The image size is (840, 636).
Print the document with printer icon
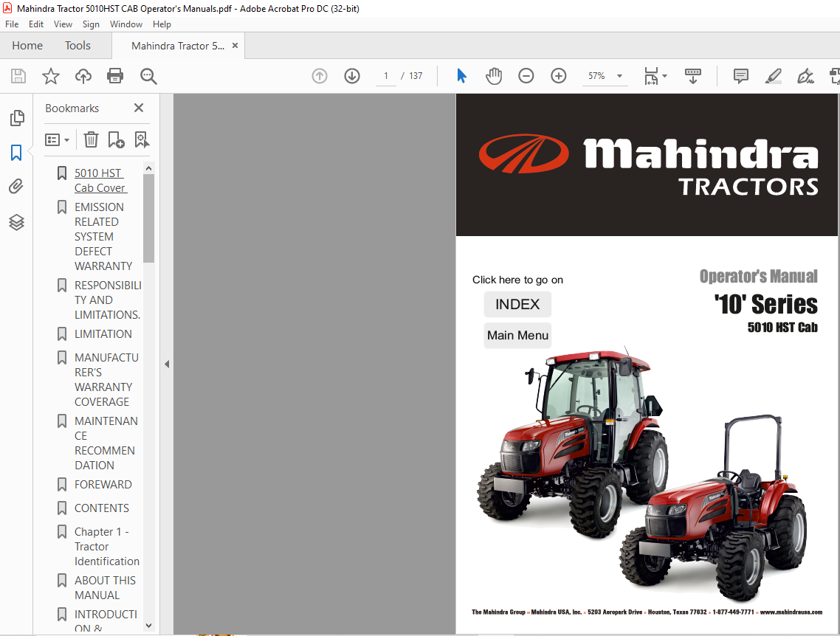point(115,76)
